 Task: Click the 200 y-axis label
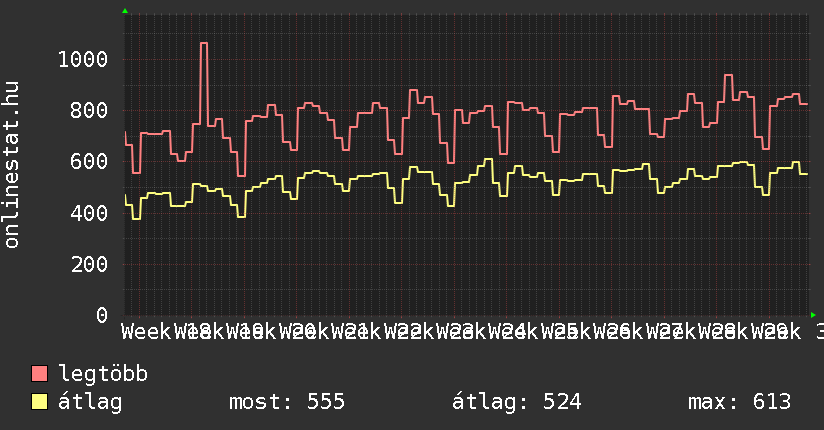pyautogui.click(x=89, y=264)
